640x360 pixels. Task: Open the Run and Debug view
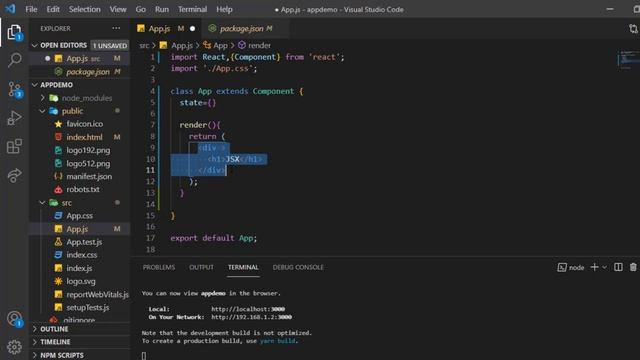[14, 118]
